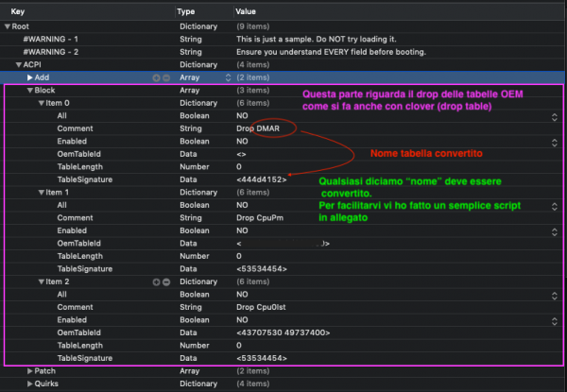This screenshot has height=392, width=567.
Task: Collapse the Root node
Action: click(8, 26)
